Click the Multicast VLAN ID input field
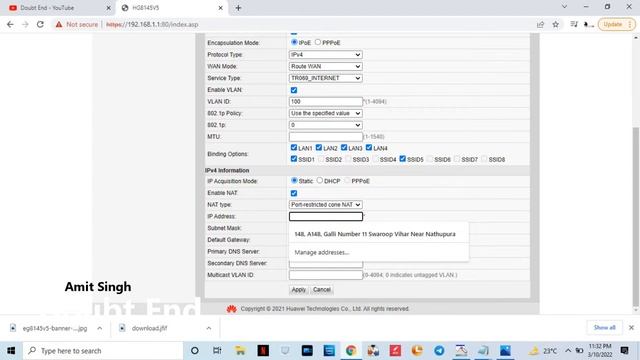This screenshot has width=640, height=360. click(x=325, y=275)
